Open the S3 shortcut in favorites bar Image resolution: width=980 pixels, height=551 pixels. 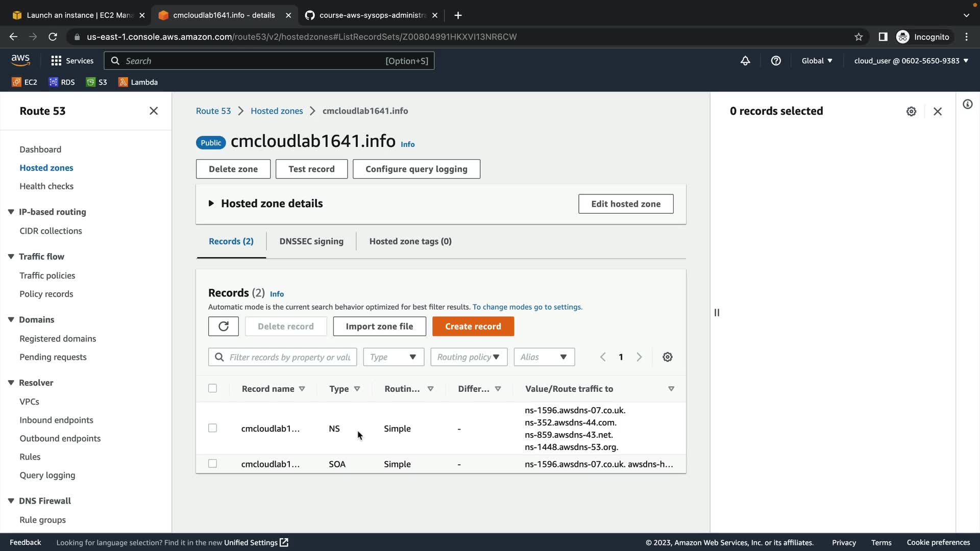(x=96, y=82)
